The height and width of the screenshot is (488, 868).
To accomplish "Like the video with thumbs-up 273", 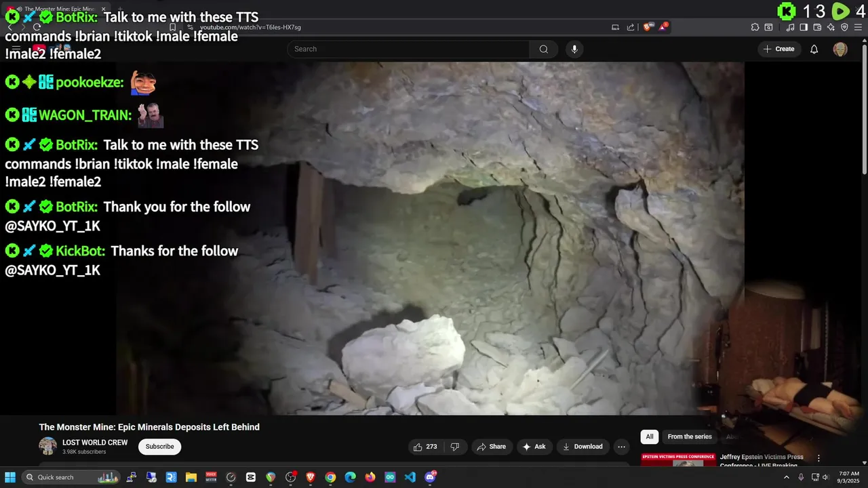I will pos(425,447).
